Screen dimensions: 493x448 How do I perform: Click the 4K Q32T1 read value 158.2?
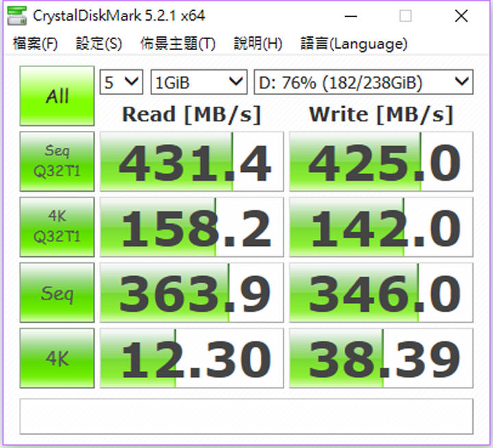point(192,227)
